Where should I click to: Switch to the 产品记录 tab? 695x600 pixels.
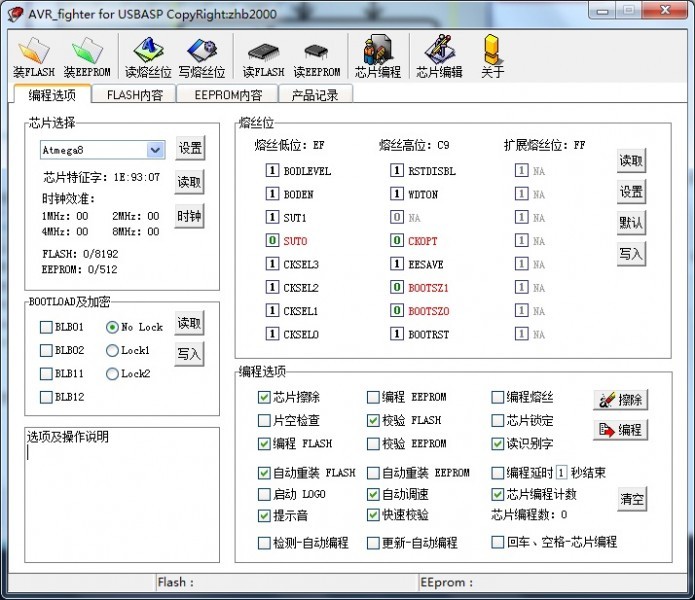(314, 95)
